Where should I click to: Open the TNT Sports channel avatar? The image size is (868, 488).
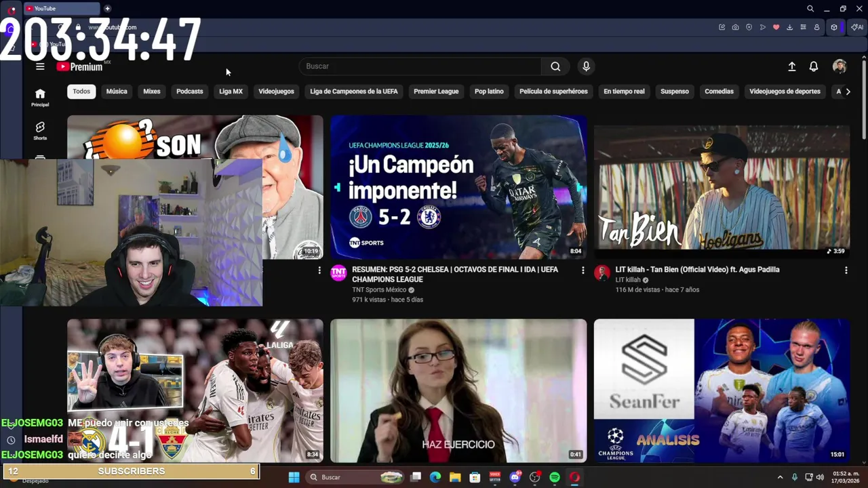tap(338, 273)
